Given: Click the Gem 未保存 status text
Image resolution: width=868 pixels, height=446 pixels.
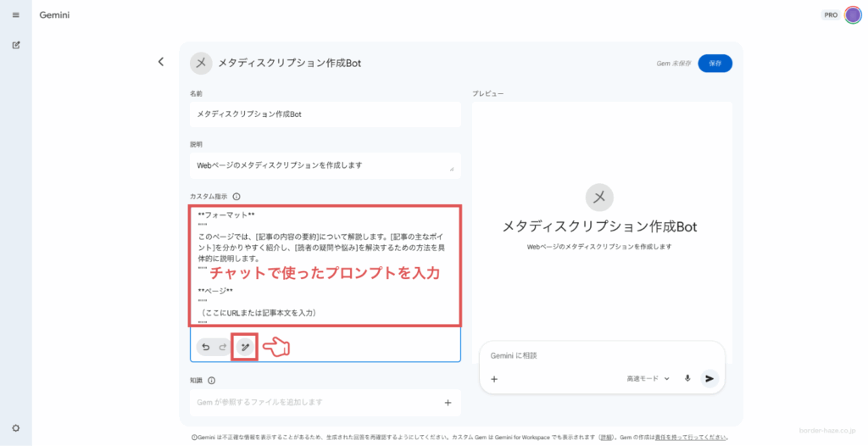Looking at the screenshot, I should point(674,64).
